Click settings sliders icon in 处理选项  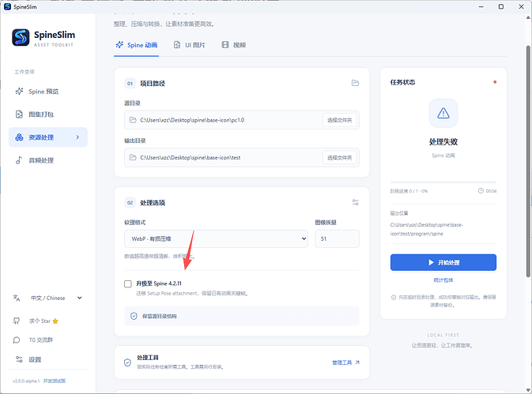[x=355, y=202]
